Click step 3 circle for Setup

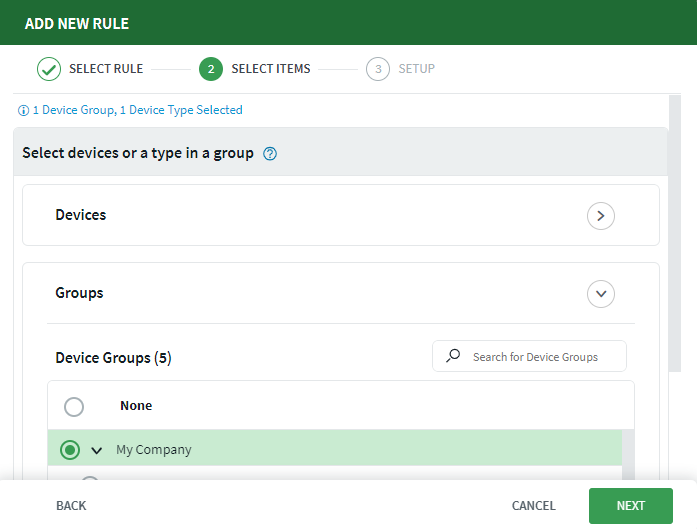tap(378, 69)
